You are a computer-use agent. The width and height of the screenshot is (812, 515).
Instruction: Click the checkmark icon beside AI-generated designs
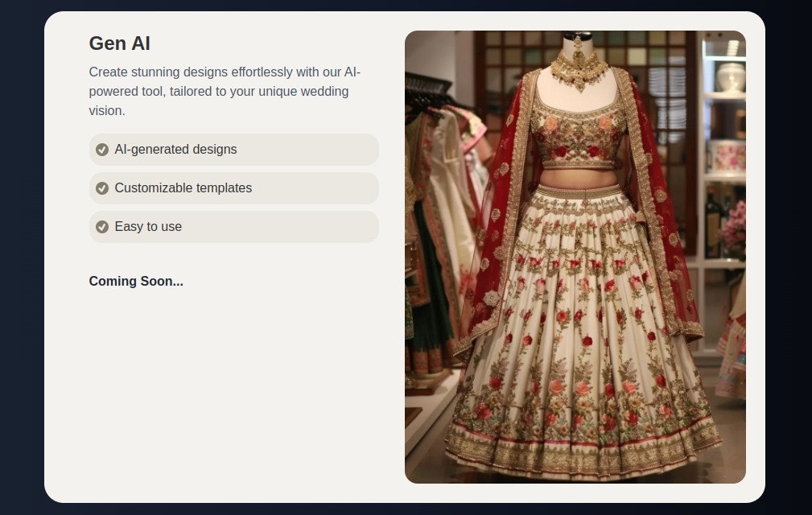point(102,150)
